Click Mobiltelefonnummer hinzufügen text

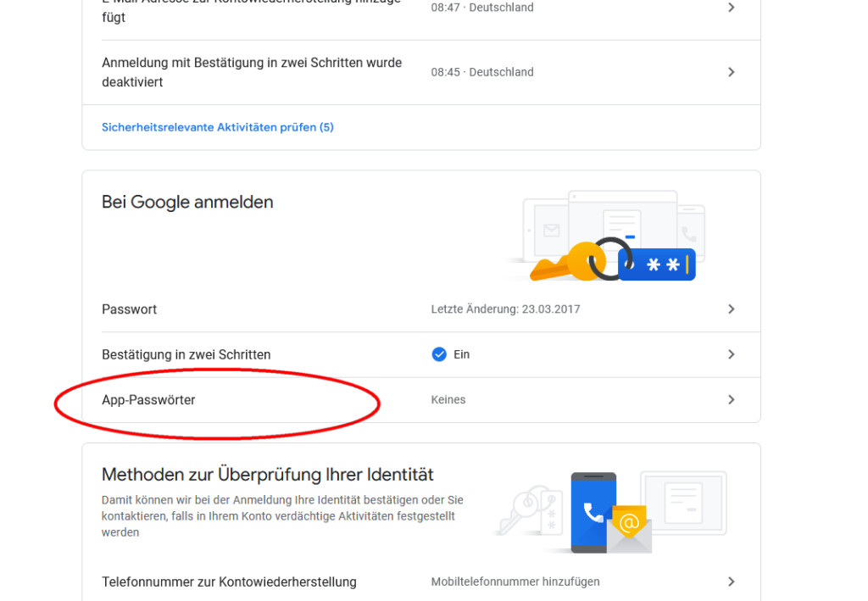point(515,582)
